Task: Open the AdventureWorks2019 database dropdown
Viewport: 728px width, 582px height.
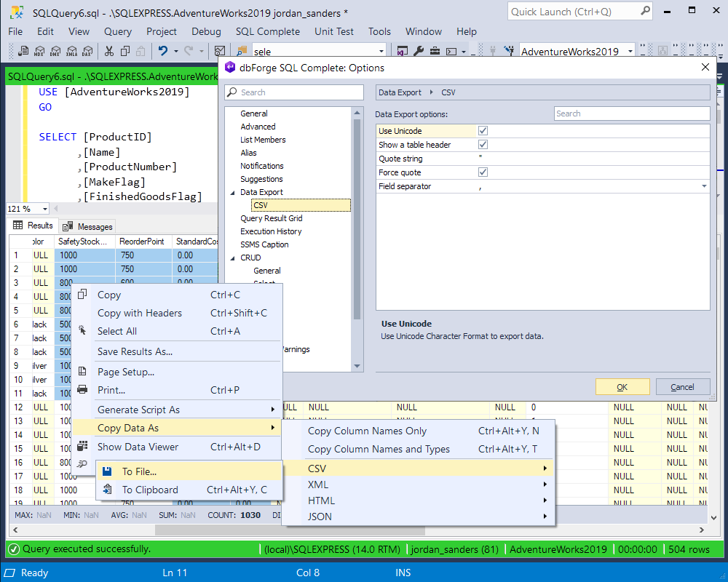Action: pyautogui.click(x=630, y=51)
